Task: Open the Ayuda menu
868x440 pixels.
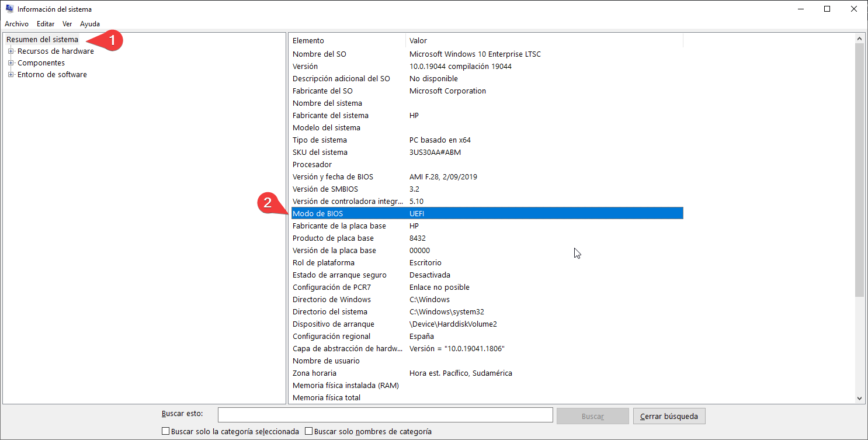Action: [x=90, y=24]
